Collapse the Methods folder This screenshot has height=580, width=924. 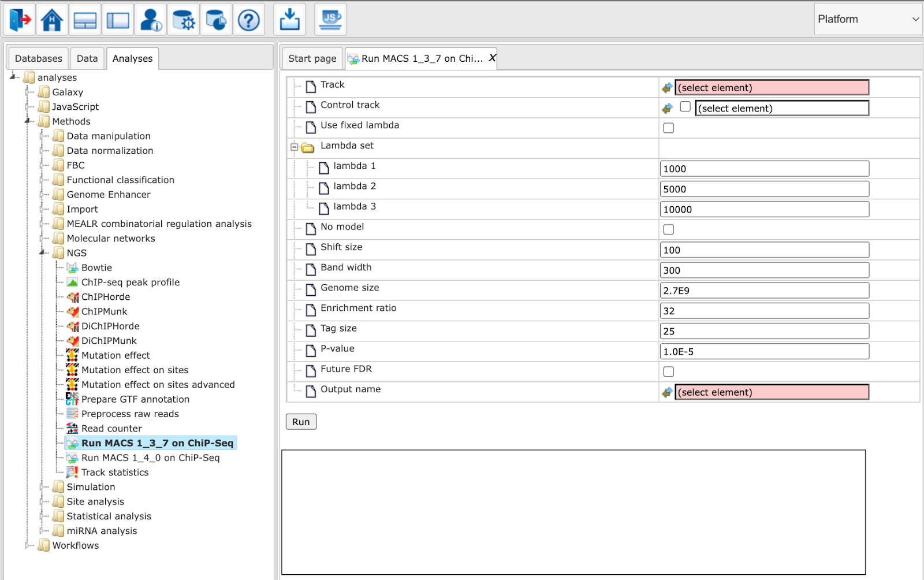coord(27,121)
